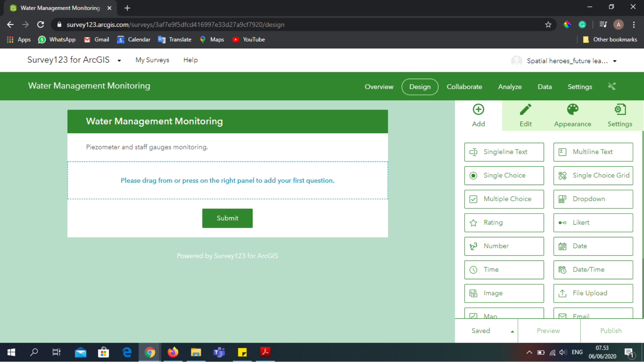Click the survey title header
This screenshot has height=362, width=644.
point(228,121)
